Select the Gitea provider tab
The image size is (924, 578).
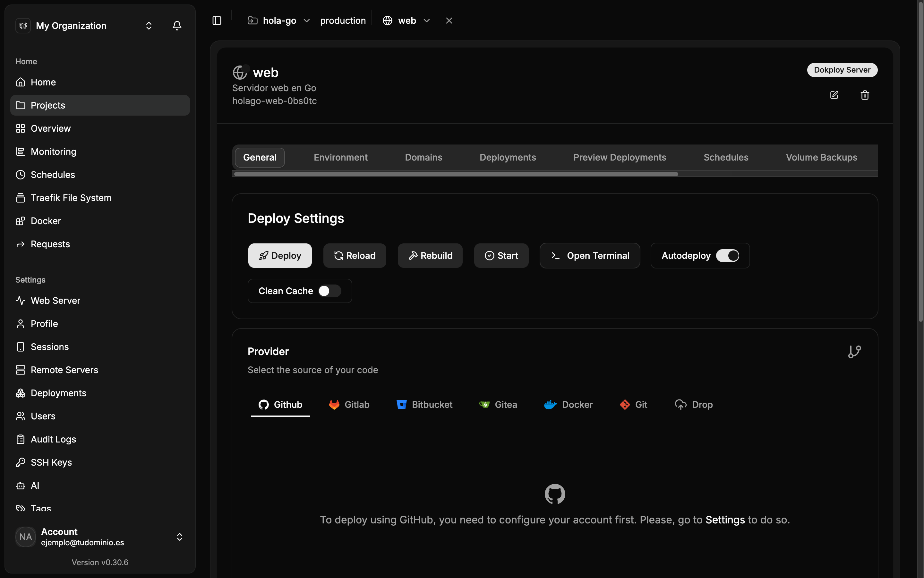pyautogui.click(x=498, y=405)
